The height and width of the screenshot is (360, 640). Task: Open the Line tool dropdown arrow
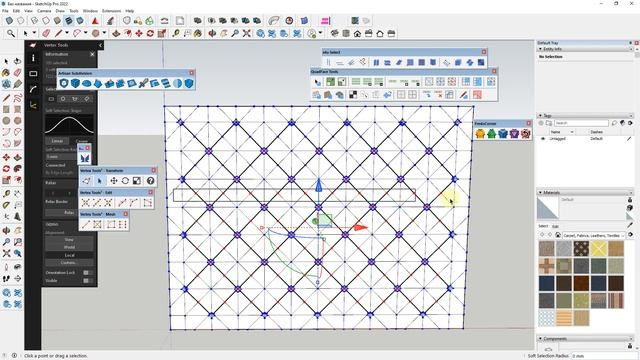click(x=67, y=33)
